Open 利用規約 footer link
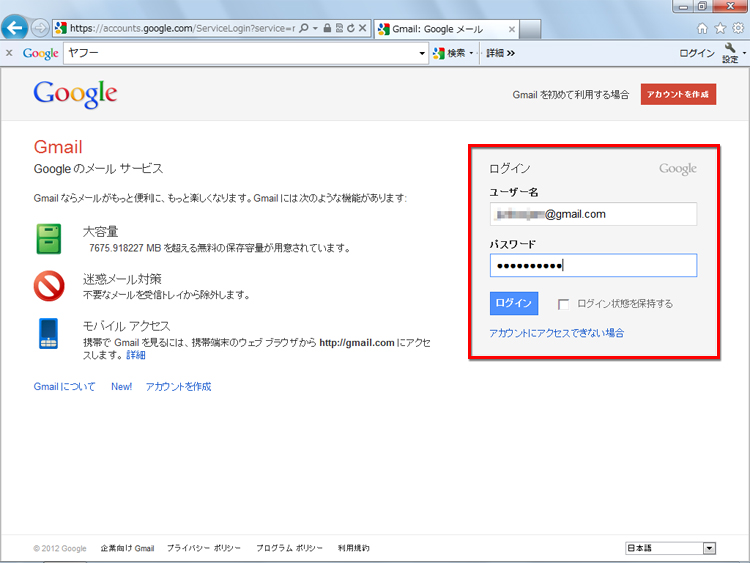This screenshot has width=750, height=563. pos(353,548)
